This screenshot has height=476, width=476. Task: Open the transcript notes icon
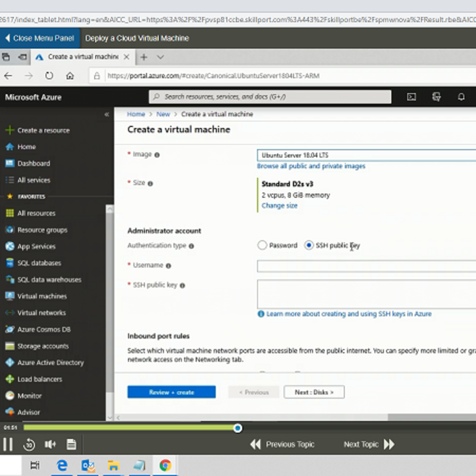click(71, 444)
